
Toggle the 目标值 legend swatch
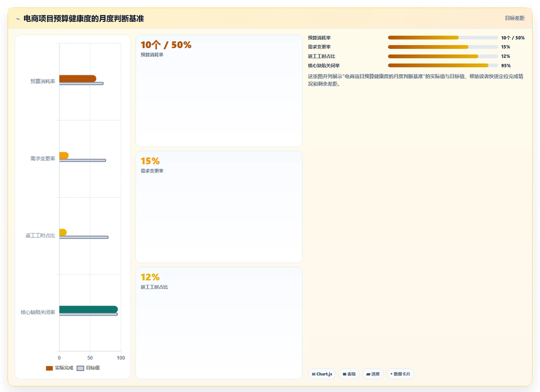click(80, 368)
